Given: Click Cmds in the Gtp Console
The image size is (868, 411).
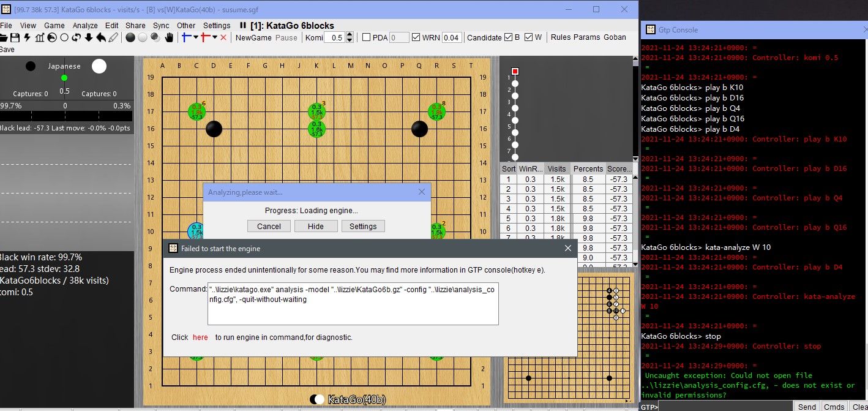Looking at the screenshot, I should [x=834, y=407].
